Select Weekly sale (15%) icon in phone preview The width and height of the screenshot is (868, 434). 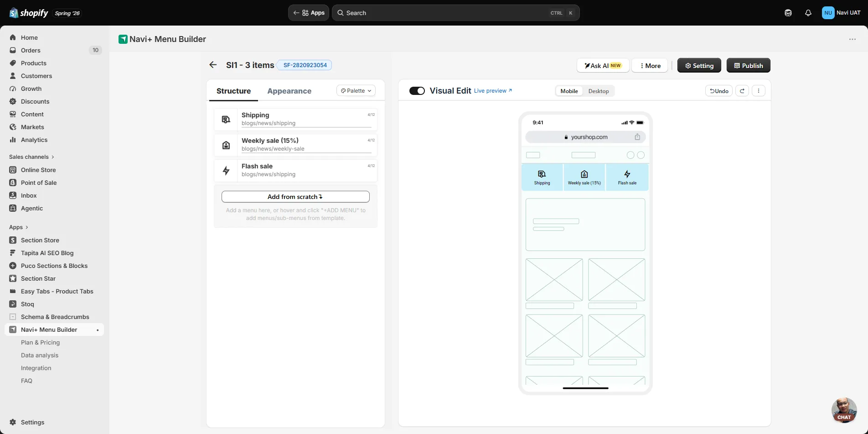coord(584,174)
